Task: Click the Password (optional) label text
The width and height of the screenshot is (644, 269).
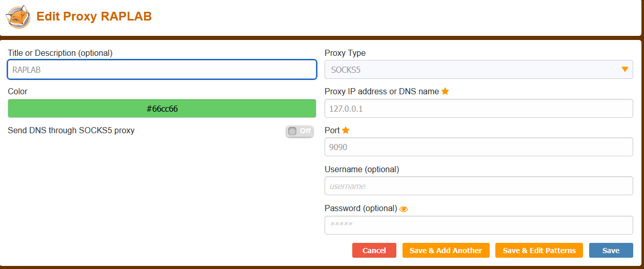Action: 360,208
